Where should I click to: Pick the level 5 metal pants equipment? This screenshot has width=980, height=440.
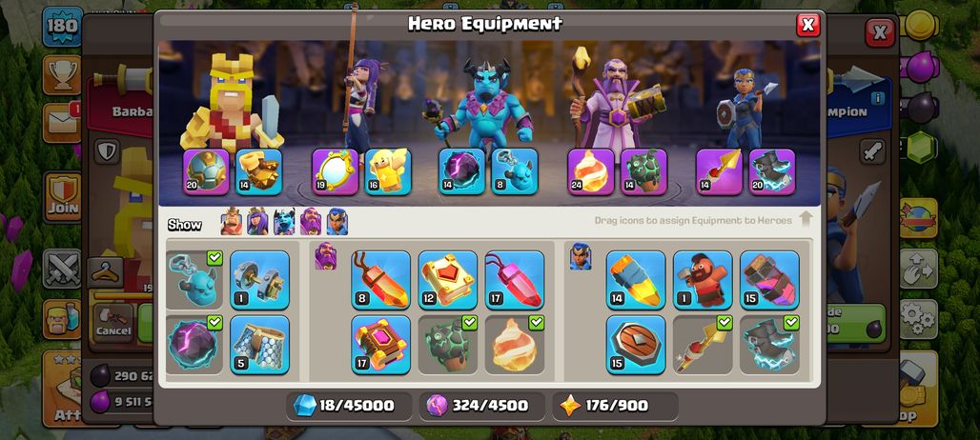click(x=259, y=345)
